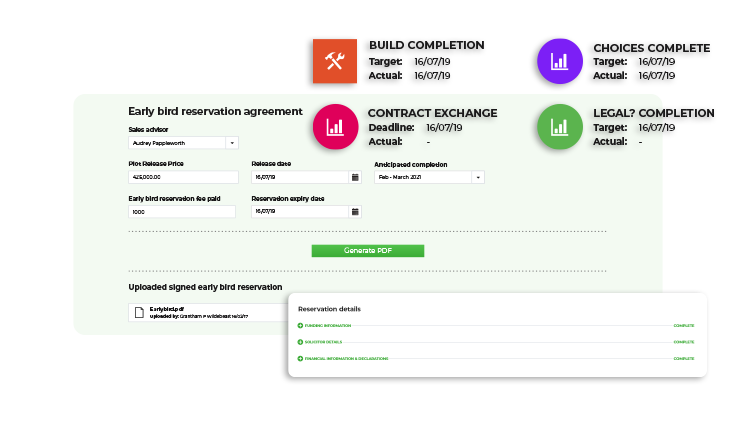736x430 pixels.
Task: Expand the Solicitor Details section
Action: [x=300, y=342]
